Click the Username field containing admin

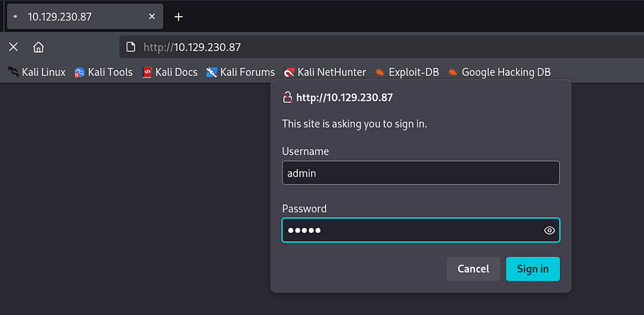point(420,173)
